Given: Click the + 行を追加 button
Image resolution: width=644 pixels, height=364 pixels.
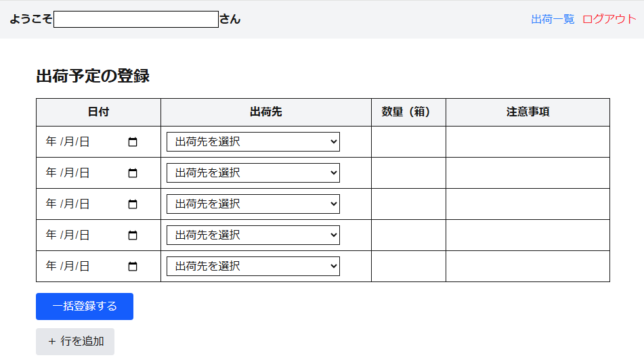Looking at the screenshot, I should tap(75, 342).
